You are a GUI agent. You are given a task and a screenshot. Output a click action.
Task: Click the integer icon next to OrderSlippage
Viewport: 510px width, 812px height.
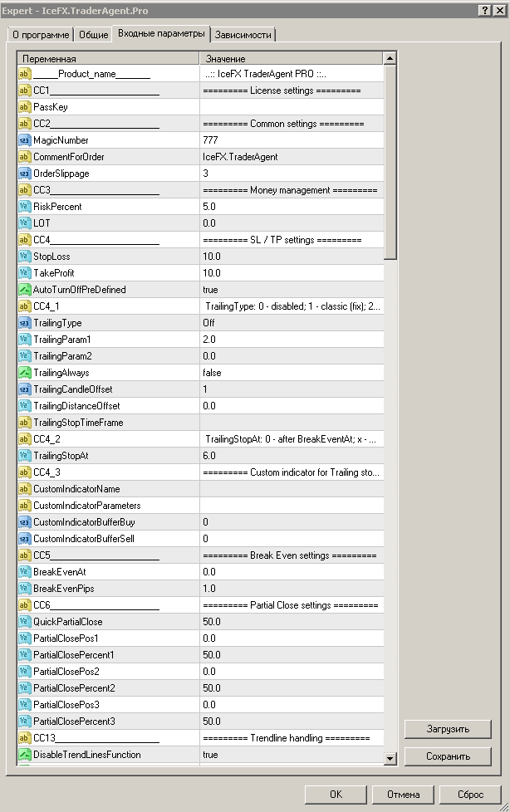(24, 174)
